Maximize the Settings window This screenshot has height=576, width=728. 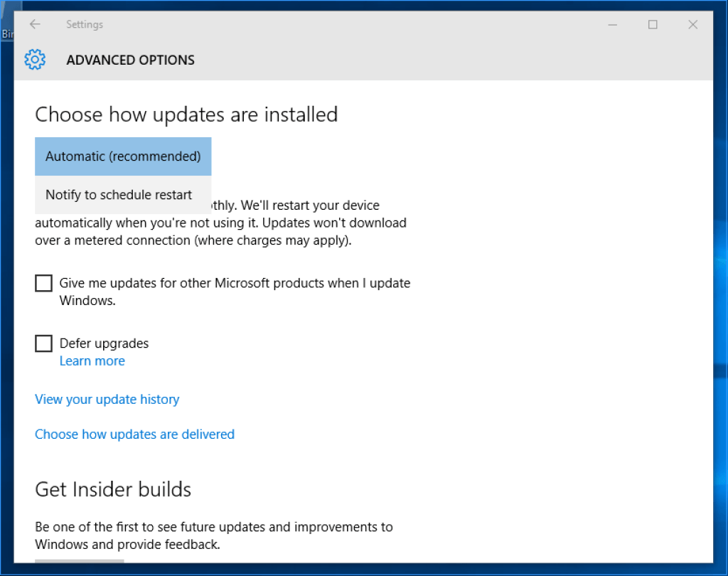pos(653,24)
